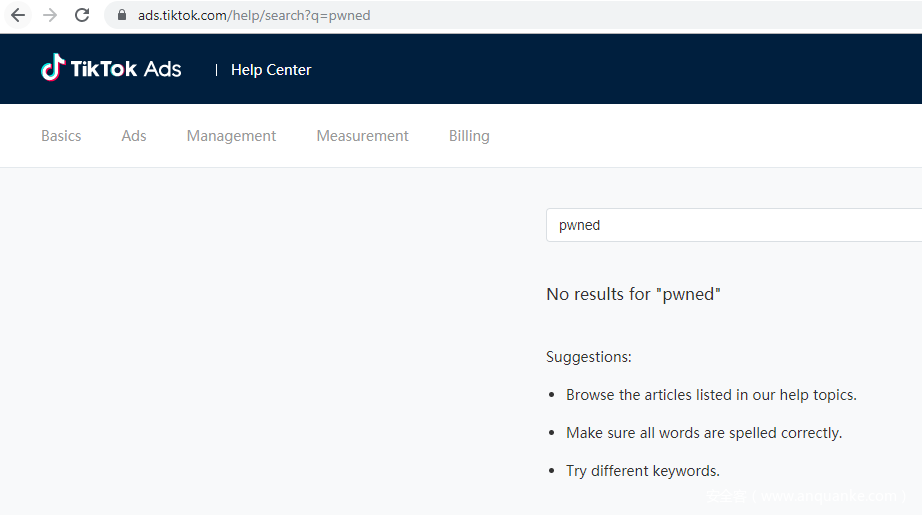922x515 pixels.
Task: Click the TikTok music note logo
Action: [x=52, y=68]
